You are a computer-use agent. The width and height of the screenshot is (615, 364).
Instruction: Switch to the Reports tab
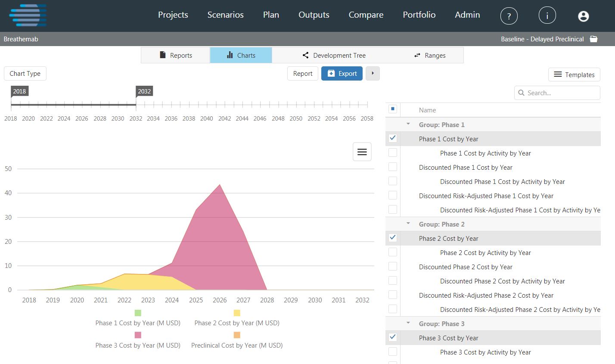pos(176,55)
